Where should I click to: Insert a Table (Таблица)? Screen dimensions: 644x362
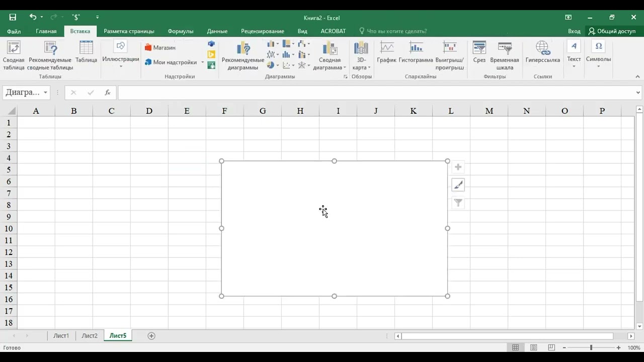86,52
